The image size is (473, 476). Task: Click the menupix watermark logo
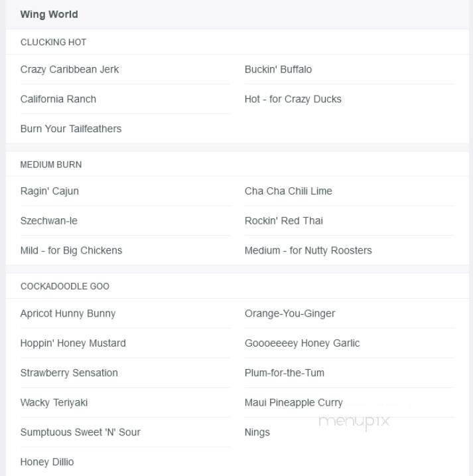pos(354,422)
